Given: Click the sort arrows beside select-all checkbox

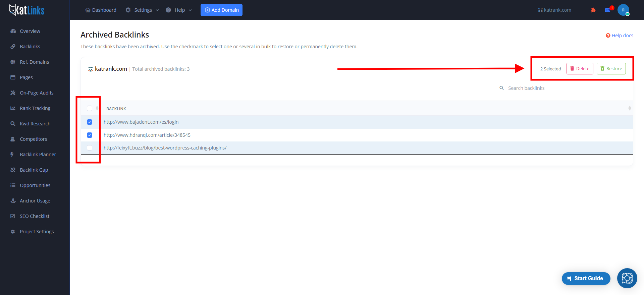Looking at the screenshot, I should [x=97, y=108].
